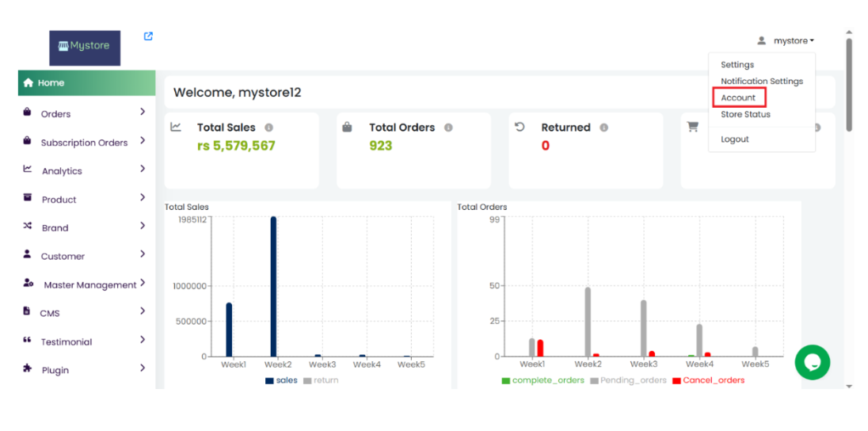Click Logout in the user menu

[734, 139]
